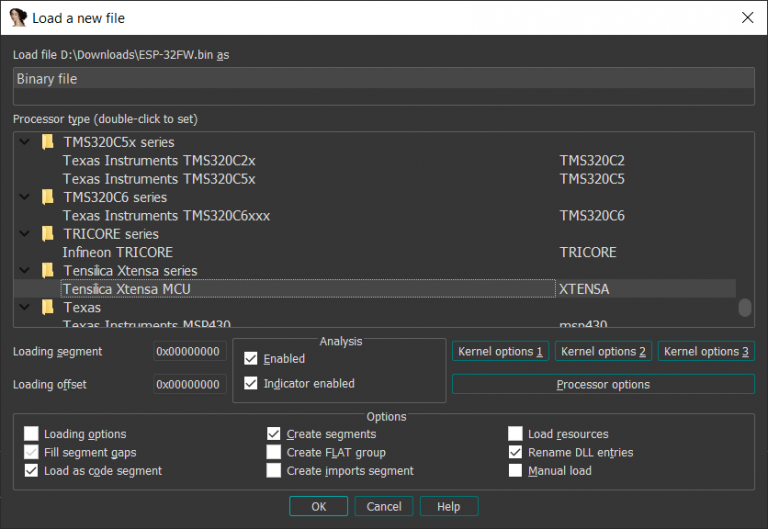Click the Texas folder icon
This screenshot has width=768, height=529.
[x=47, y=307]
